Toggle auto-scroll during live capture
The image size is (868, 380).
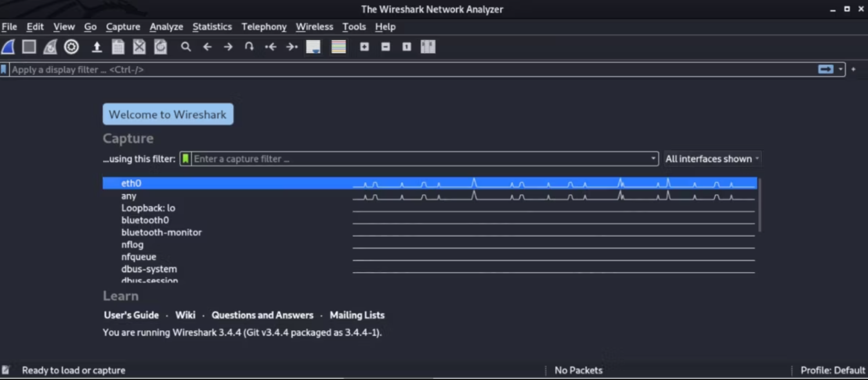pyautogui.click(x=313, y=47)
